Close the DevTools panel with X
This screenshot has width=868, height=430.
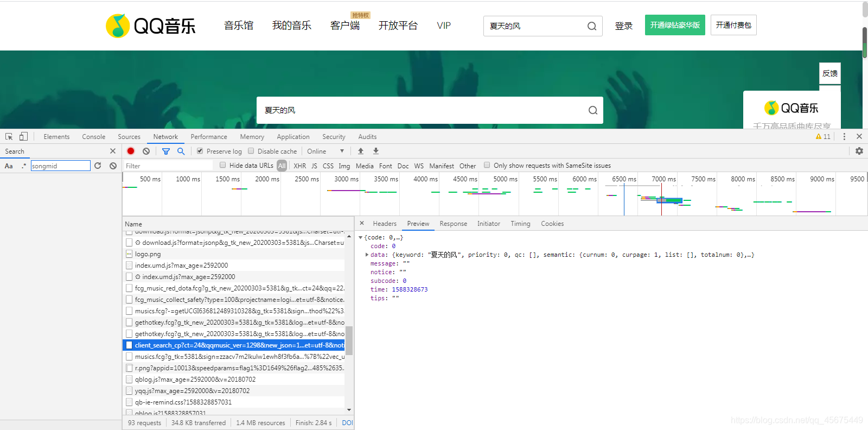(859, 136)
